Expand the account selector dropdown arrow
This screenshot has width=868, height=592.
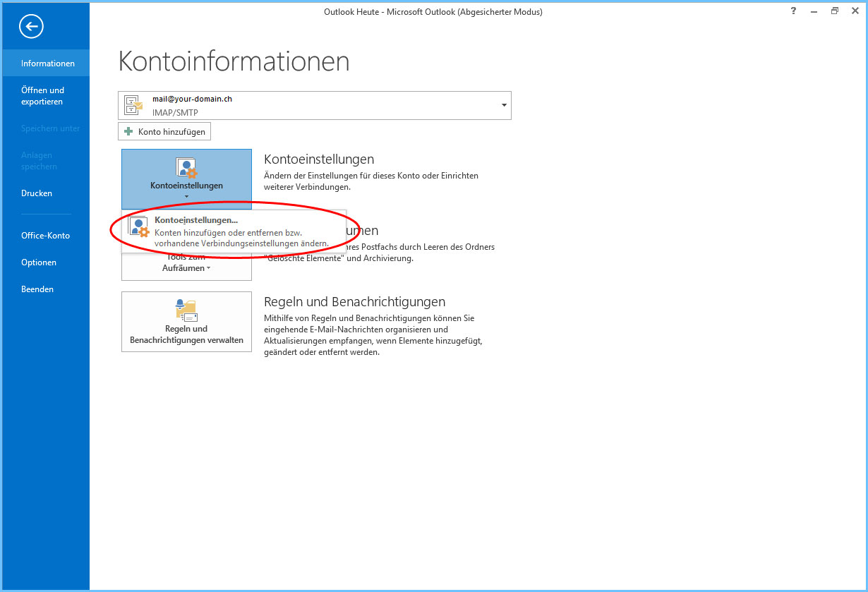coord(504,105)
